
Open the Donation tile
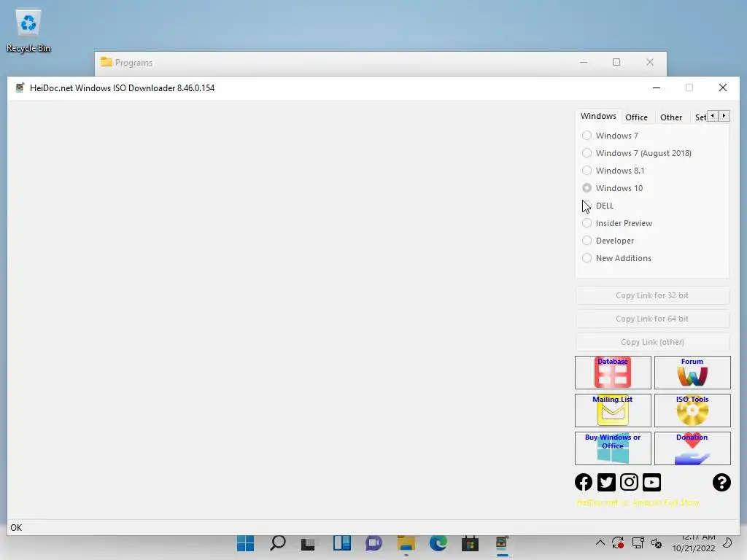tap(692, 448)
